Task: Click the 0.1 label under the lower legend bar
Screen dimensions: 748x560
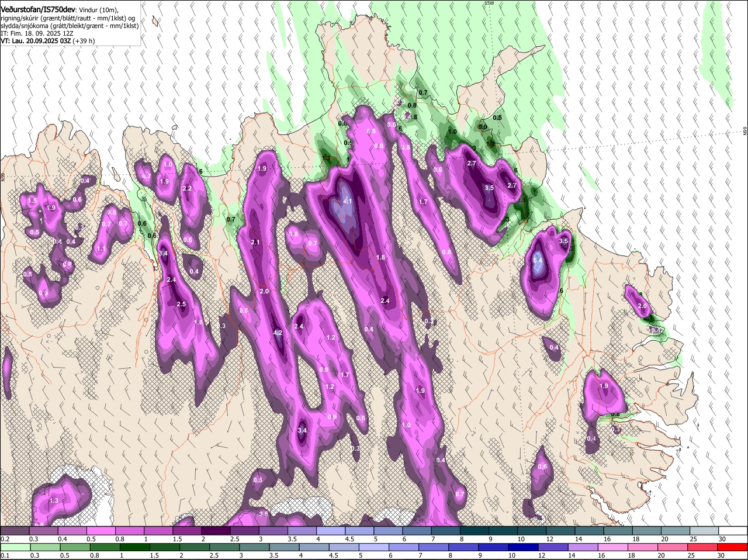Action: [5, 556]
